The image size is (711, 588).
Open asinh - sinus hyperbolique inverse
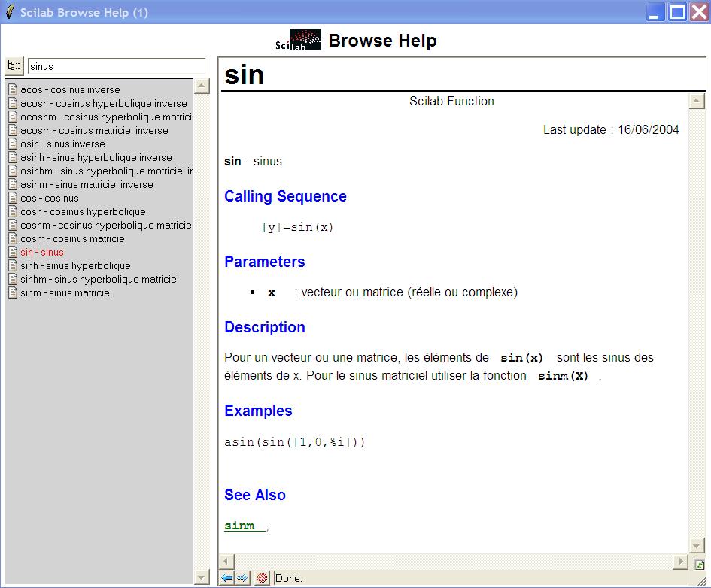pyautogui.click(x=96, y=158)
